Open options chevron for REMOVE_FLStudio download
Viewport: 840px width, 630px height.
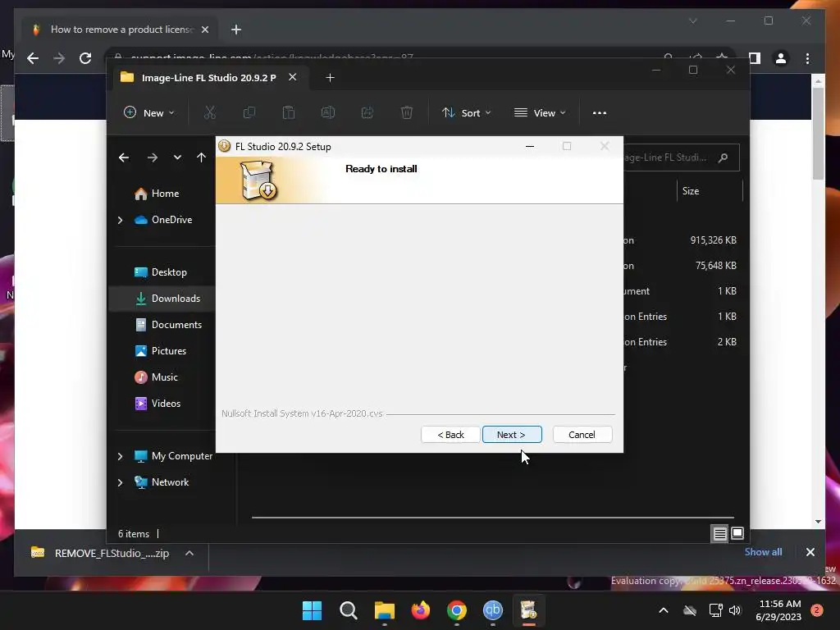pos(189,553)
